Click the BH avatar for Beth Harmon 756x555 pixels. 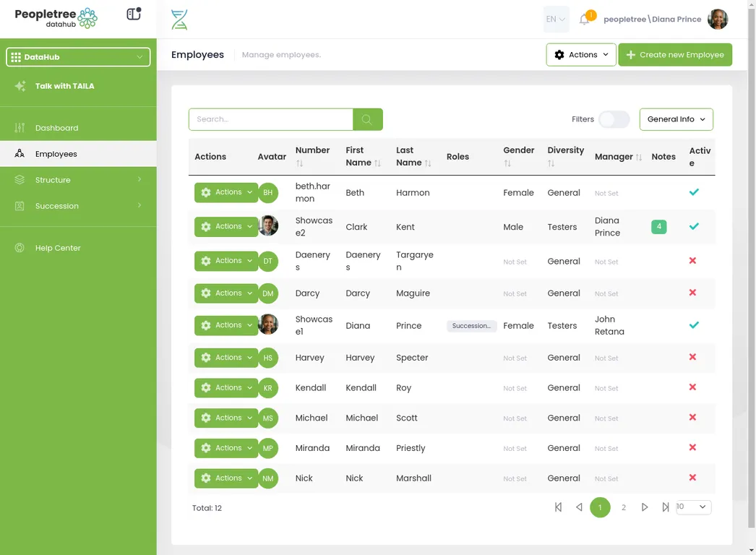tap(268, 192)
